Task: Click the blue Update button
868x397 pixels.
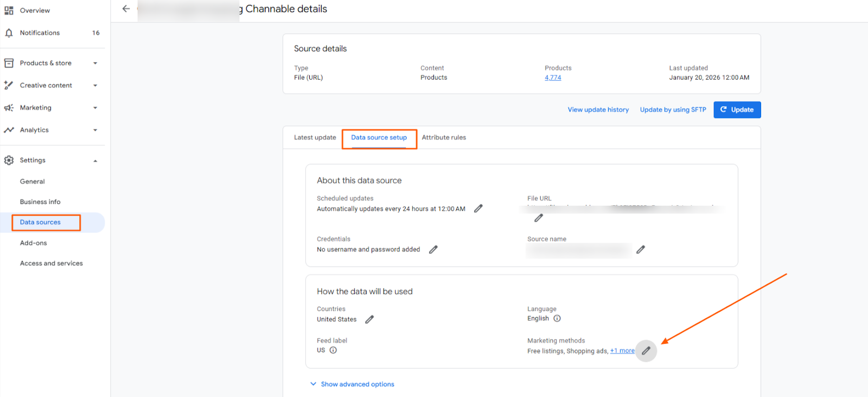Action: tap(737, 110)
